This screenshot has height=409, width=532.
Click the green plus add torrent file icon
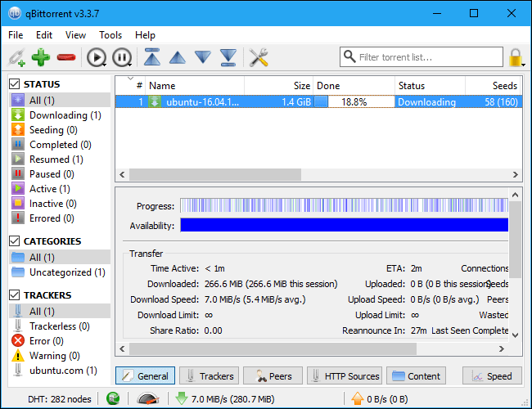click(41, 57)
